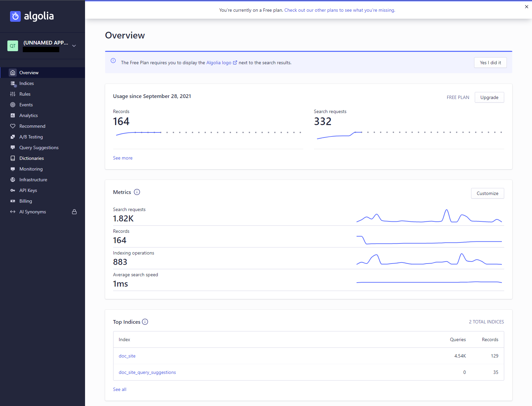
Task: Click the external link icon beside Algolia logo
Action: [x=235, y=63]
